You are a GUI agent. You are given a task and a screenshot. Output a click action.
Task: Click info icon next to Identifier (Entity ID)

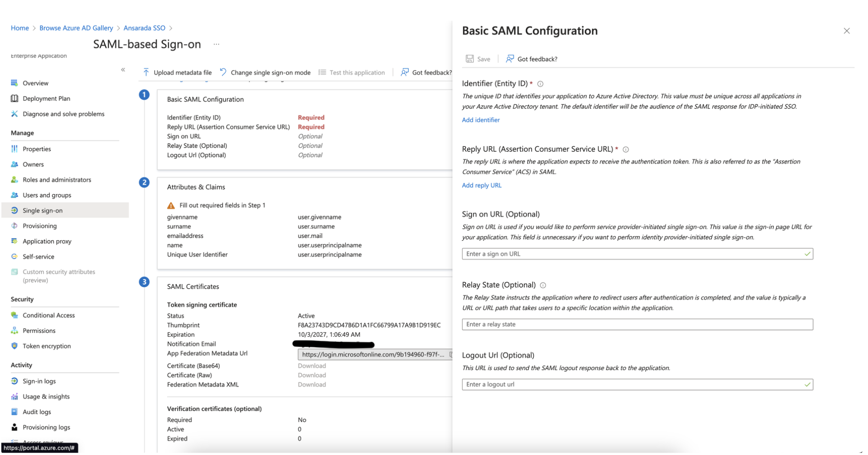point(541,84)
